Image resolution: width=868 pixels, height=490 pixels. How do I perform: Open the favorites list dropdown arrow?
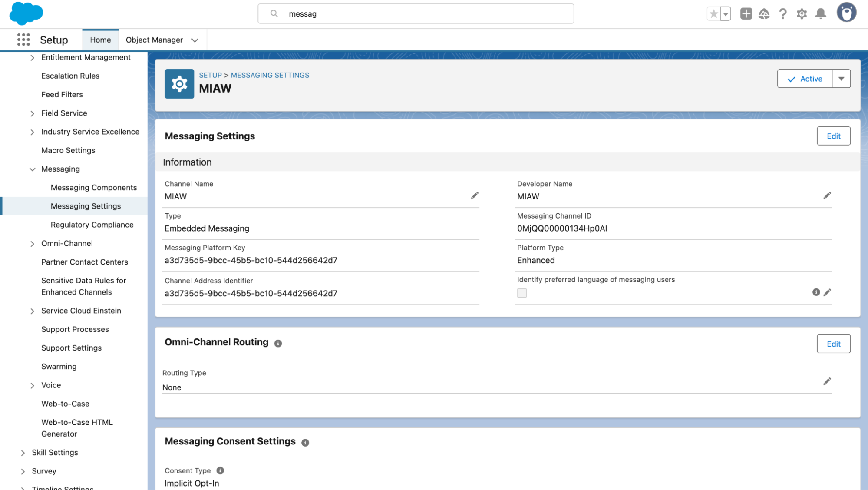(726, 14)
